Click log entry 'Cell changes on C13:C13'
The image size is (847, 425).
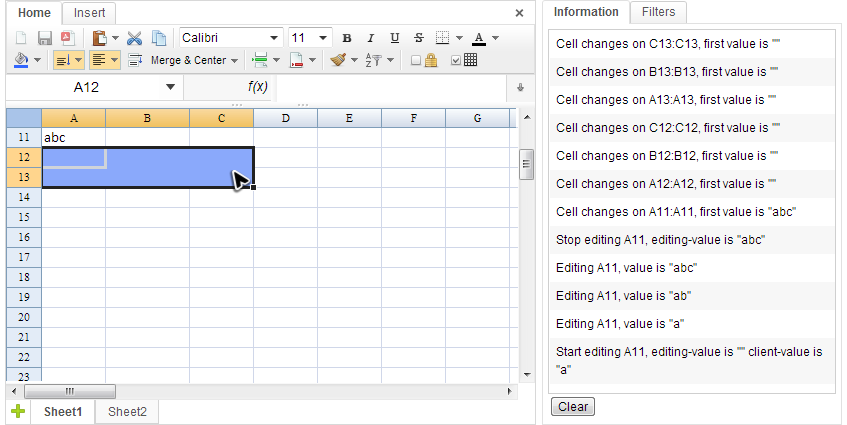[x=692, y=44]
